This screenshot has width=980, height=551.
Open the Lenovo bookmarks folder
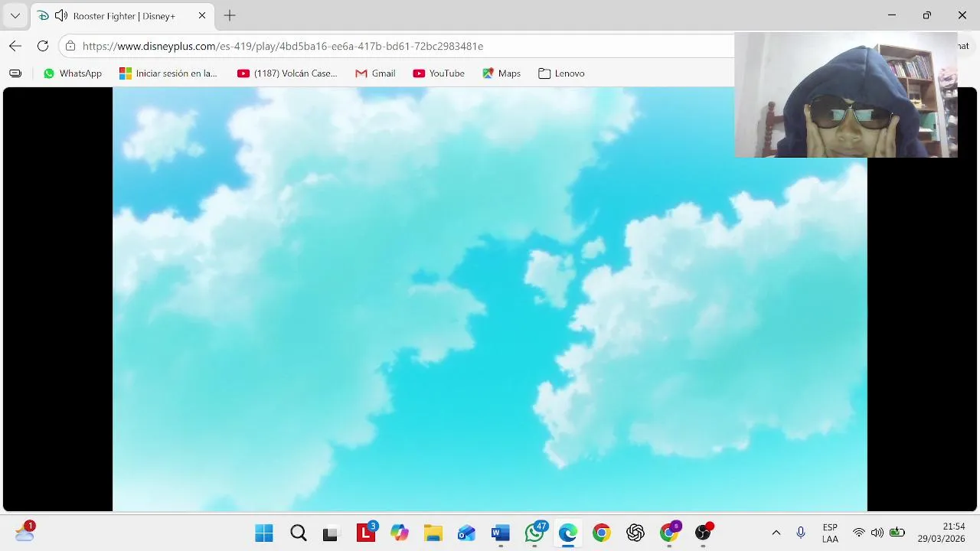coord(561,73)
